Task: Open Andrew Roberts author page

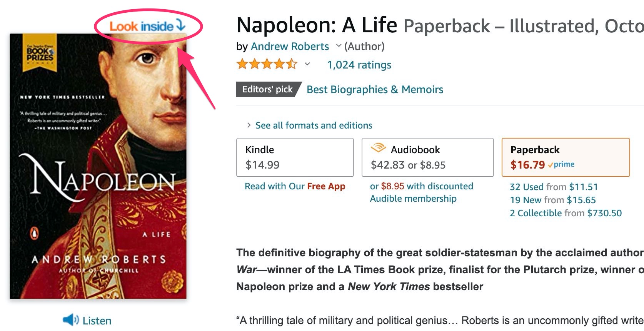Action: (x=290, y=47)
